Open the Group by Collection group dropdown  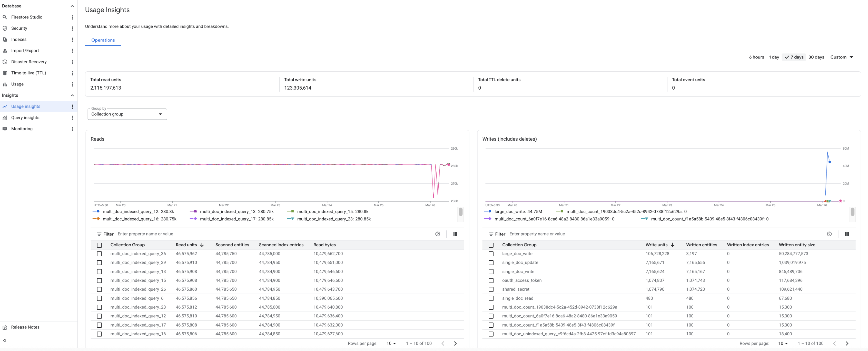pos(127,114)
